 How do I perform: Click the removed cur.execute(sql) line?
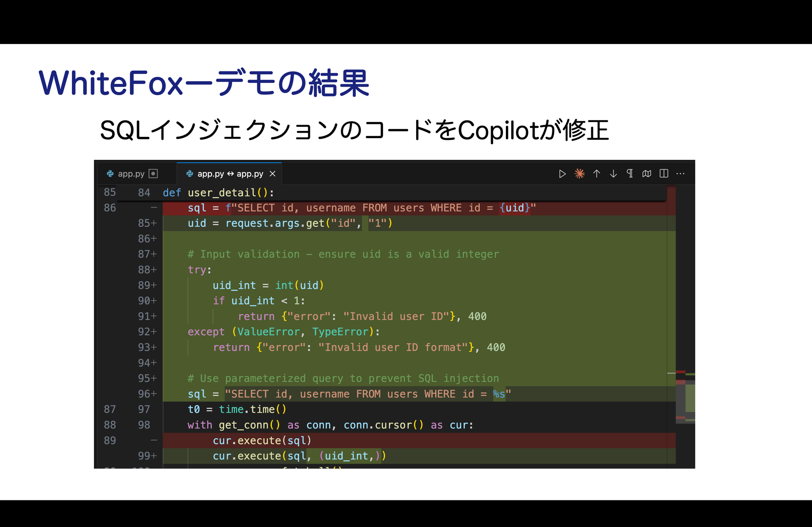[262, 440]
